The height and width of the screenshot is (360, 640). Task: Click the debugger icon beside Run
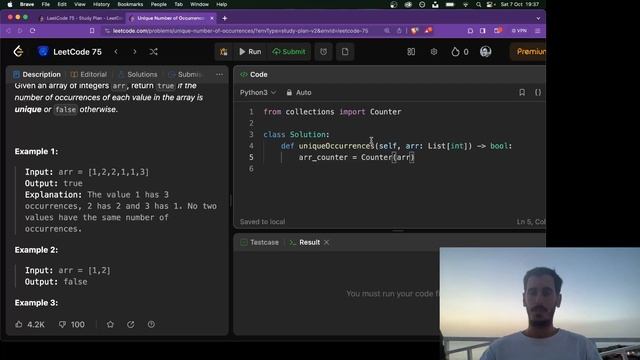[x=224, y=52]
